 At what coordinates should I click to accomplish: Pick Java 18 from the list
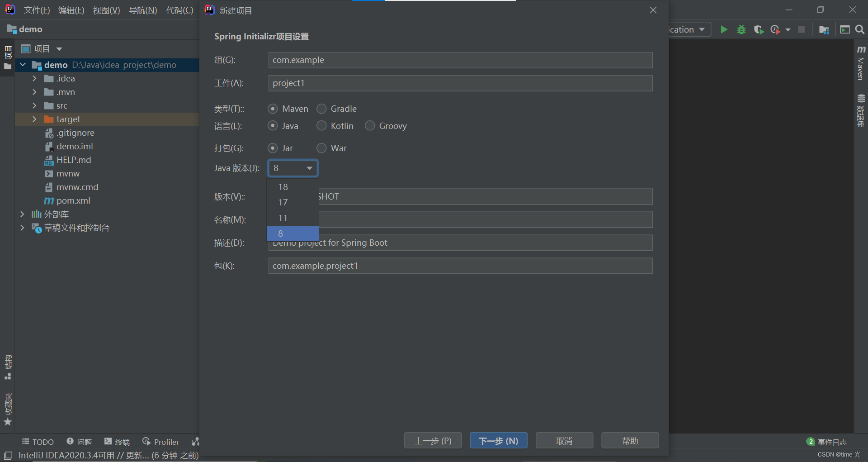click(293, 187)
